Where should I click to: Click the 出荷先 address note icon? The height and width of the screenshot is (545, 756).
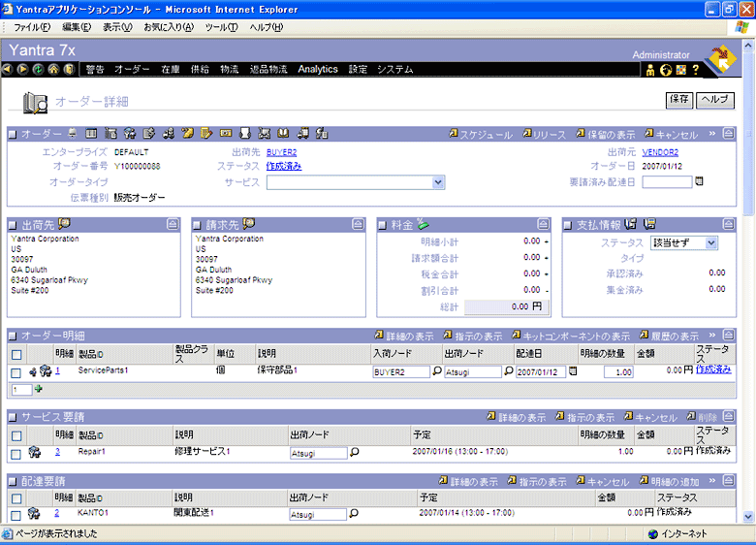coord(65,223)
